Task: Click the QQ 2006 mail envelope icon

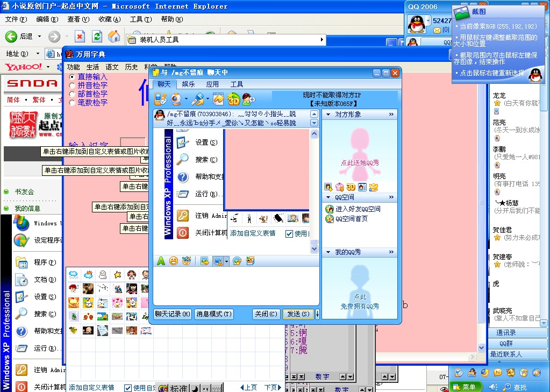Action: [x=437, y=30]
